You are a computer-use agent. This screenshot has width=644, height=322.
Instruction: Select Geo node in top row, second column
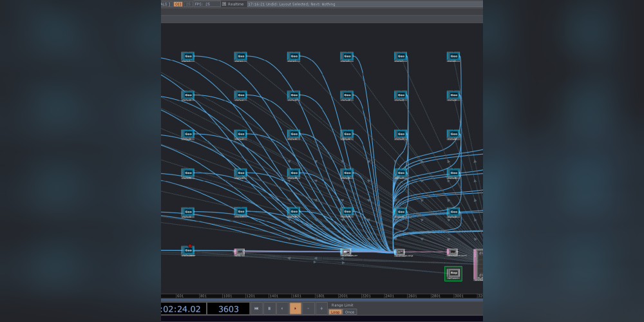(241, 56)
